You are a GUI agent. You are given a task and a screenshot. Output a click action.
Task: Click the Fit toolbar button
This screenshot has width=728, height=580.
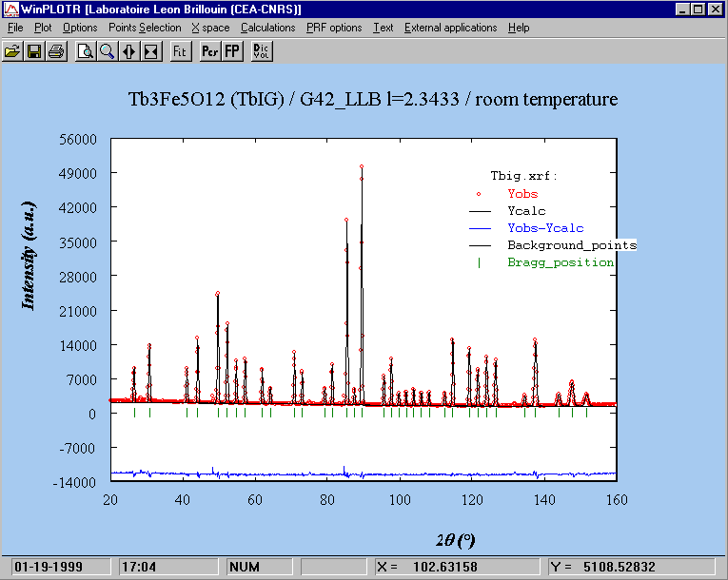[179, 51]
